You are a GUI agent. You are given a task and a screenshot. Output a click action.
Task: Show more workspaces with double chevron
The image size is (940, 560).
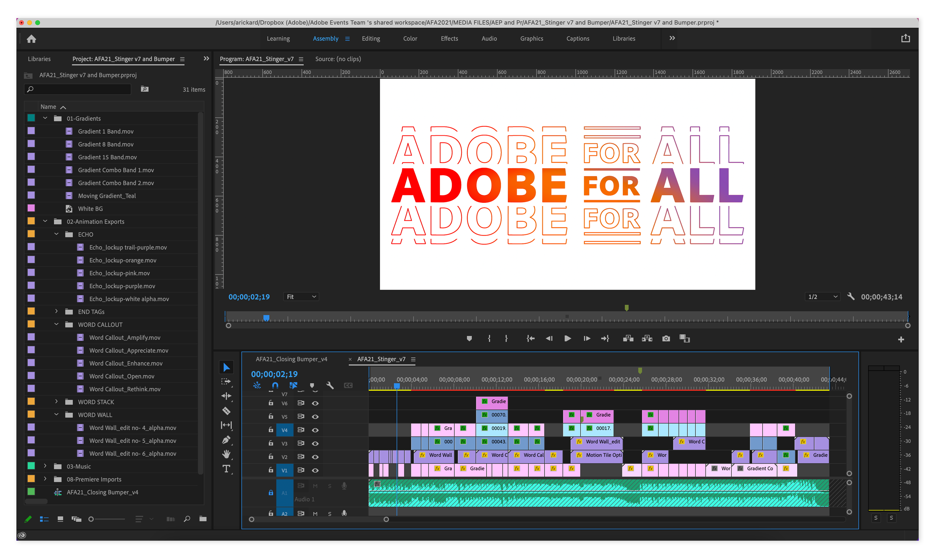click(672, 38)
